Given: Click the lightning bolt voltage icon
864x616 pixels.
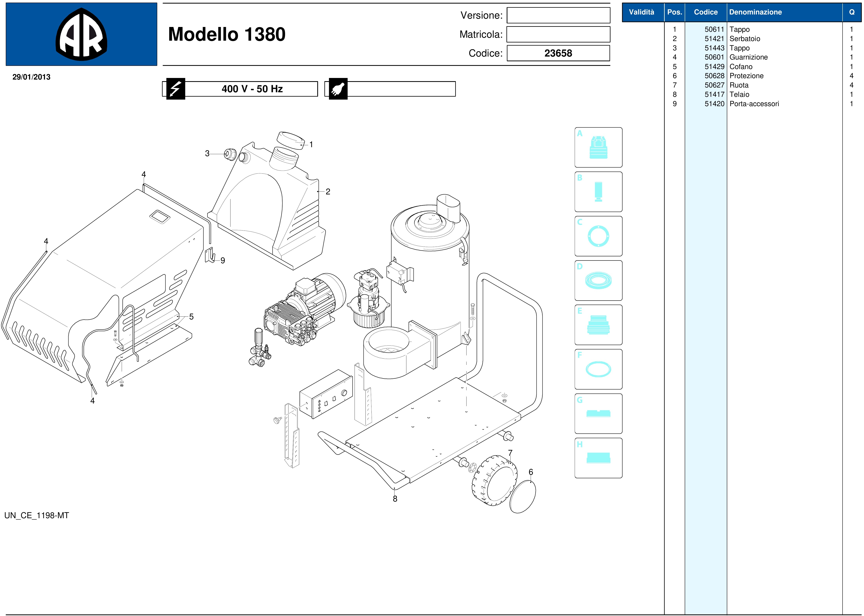Looking at the screenshot, I should coord(175,89).
